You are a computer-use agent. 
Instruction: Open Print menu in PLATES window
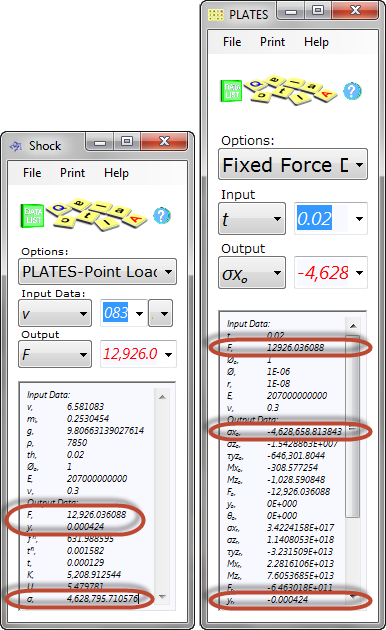point(272,42)
